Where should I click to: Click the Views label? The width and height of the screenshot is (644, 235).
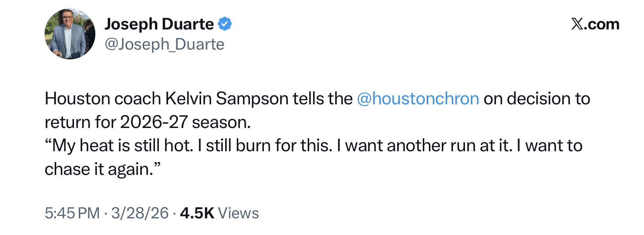(238, 213)
